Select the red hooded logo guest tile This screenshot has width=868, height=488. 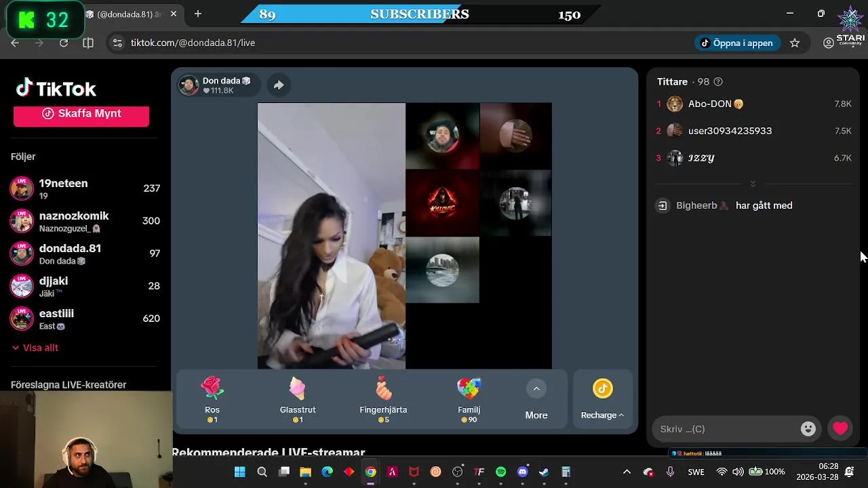point(442,202)
